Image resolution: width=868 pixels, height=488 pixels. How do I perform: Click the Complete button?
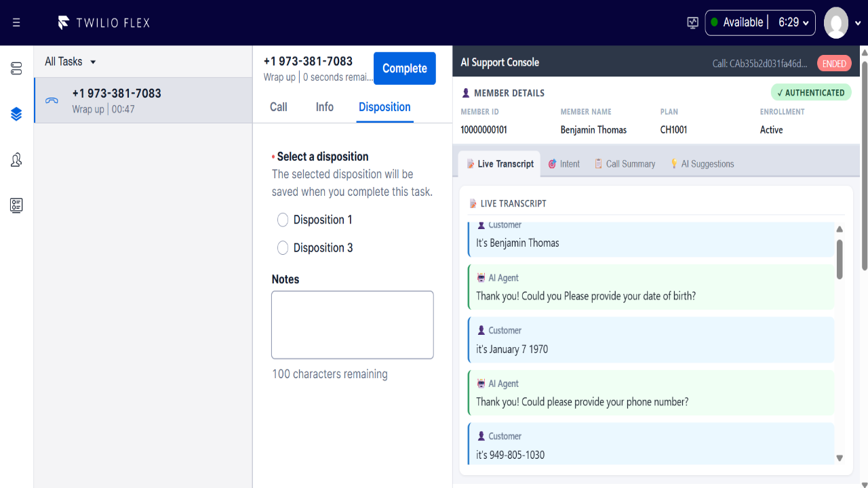[x=405, y=68]
